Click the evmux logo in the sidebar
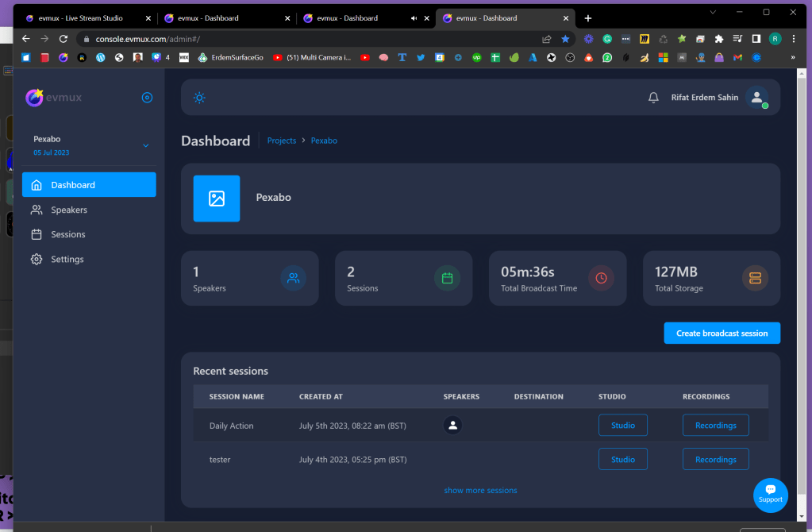The width and height of the screenshot is (812, 532). click(54, 98)
